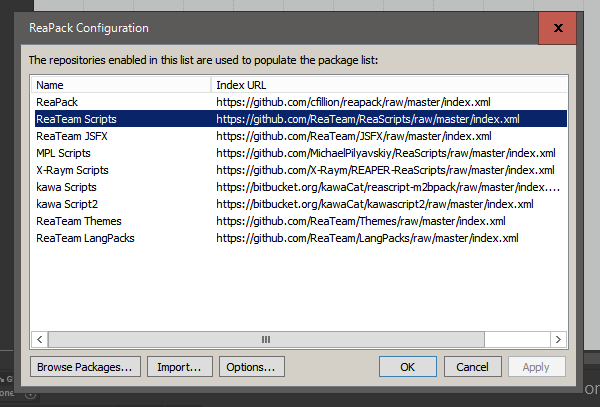Click the kawaCat/reascript-m2bpack index URL
Screen dimensions: 600x407
(x=388, y=187)
